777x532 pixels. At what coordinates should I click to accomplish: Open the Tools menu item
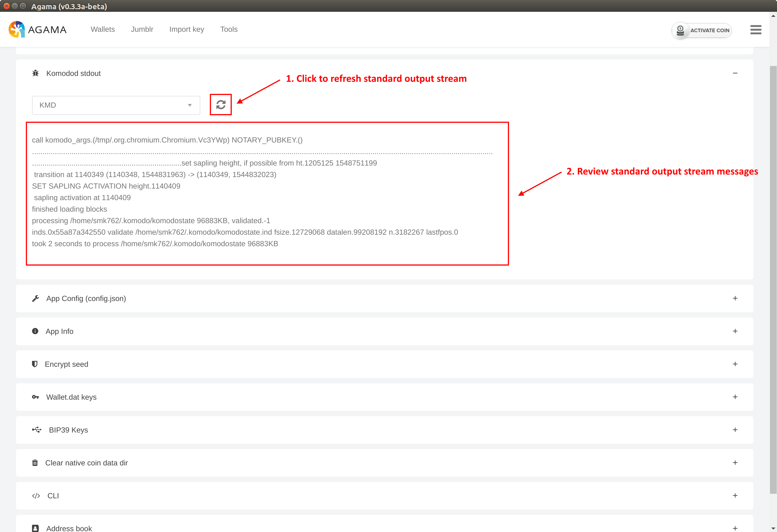[229, 30]
